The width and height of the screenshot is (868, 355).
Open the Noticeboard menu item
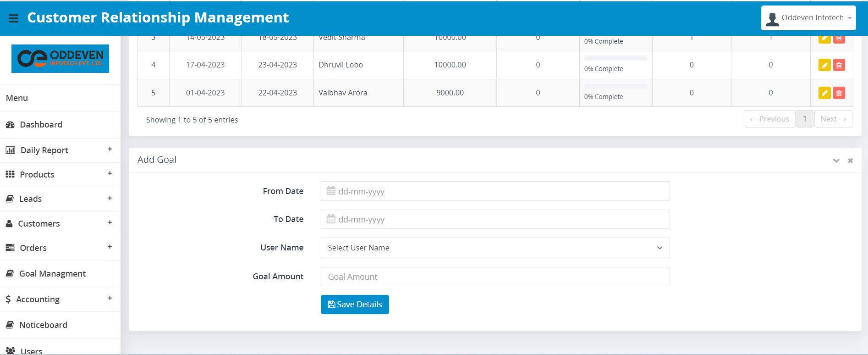(x=43, y=325)
